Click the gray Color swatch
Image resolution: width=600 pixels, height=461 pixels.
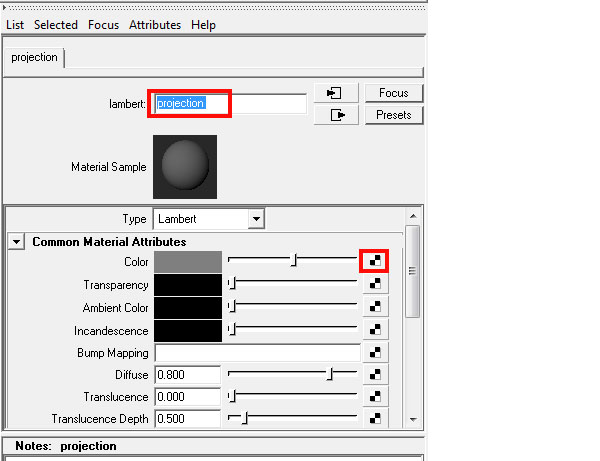(x=188, y=262)
